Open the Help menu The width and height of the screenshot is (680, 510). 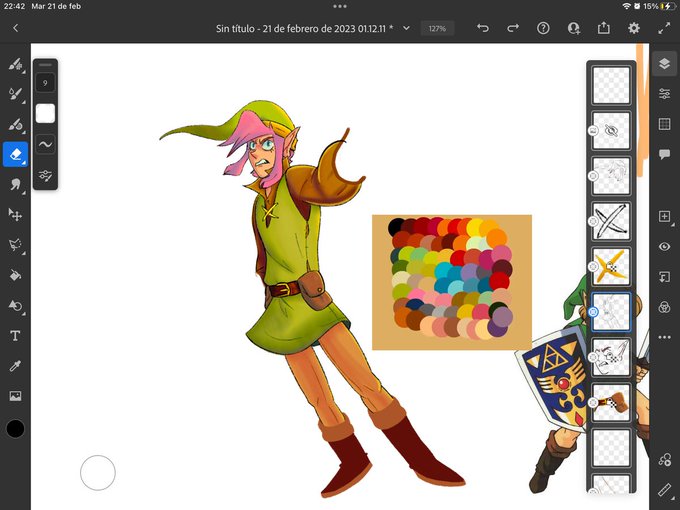coord(543,28)
